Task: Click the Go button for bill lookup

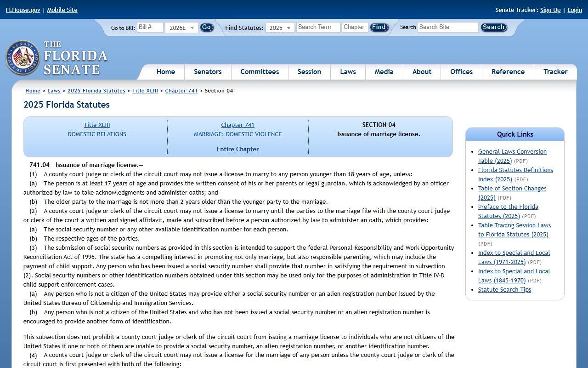Action: [x=207, y=27]
